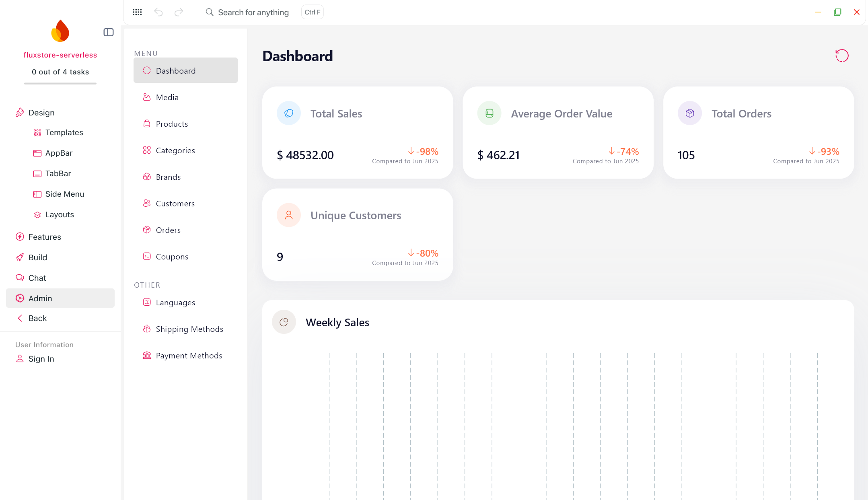Click the dashboard refresh icon

(x=841, y=56)
